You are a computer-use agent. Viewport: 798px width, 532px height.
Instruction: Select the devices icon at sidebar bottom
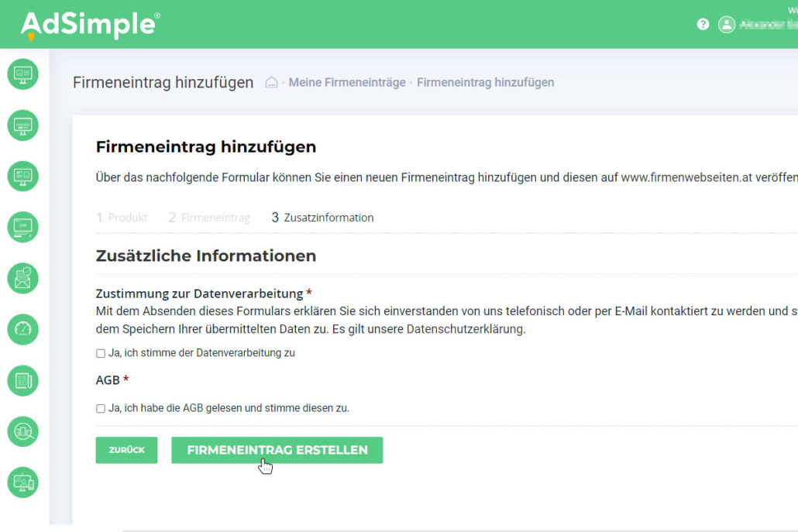22,482
